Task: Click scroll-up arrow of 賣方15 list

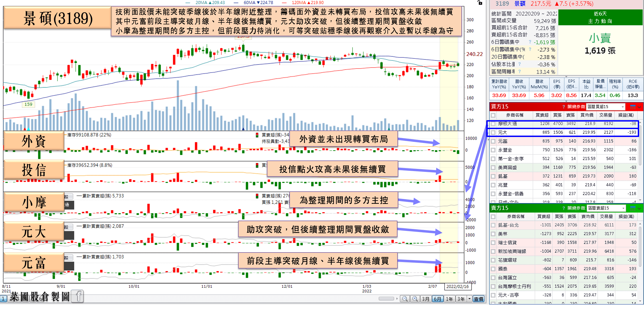Action: pos(640,224)
